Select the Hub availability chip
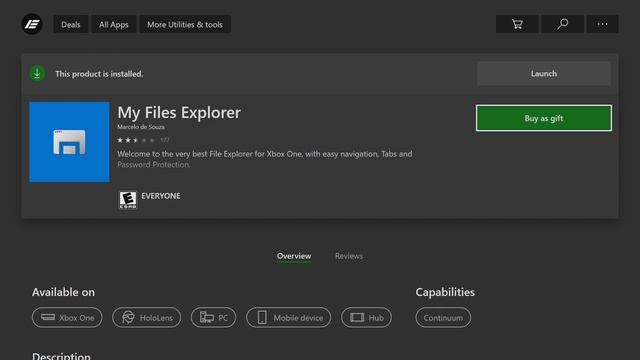The width and height of the screenshot is (640, 360). click(366, 318)
